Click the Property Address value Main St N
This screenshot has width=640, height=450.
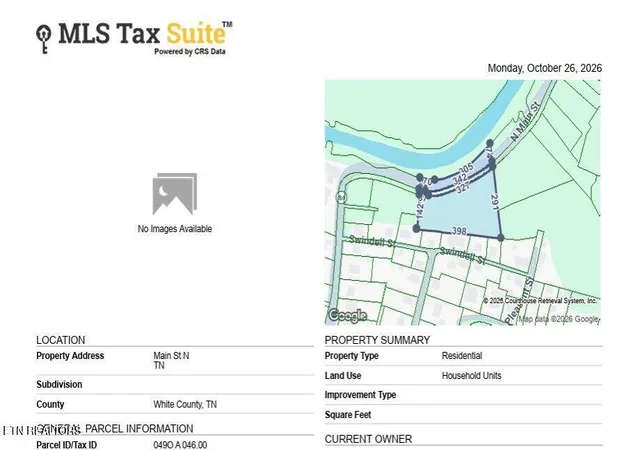tap(171, 356)
